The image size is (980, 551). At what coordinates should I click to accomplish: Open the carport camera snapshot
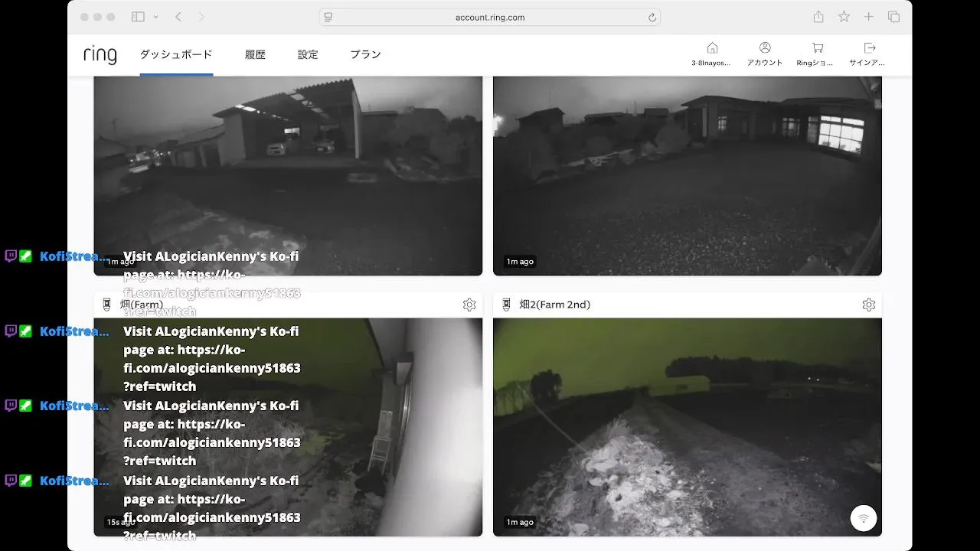coord(288,175)
